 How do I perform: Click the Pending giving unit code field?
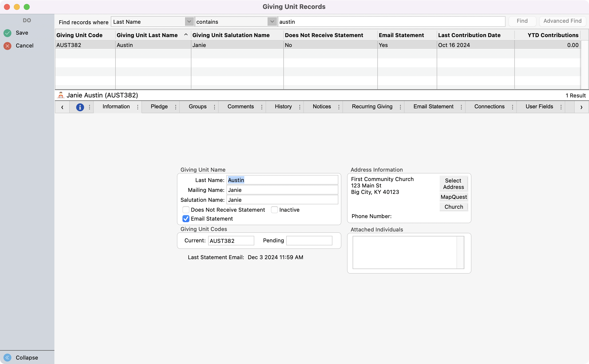[309, 240]
